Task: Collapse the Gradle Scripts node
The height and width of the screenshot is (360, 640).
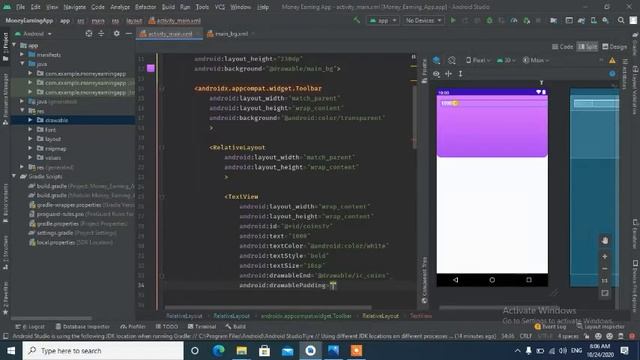Action: pos(14,176)
